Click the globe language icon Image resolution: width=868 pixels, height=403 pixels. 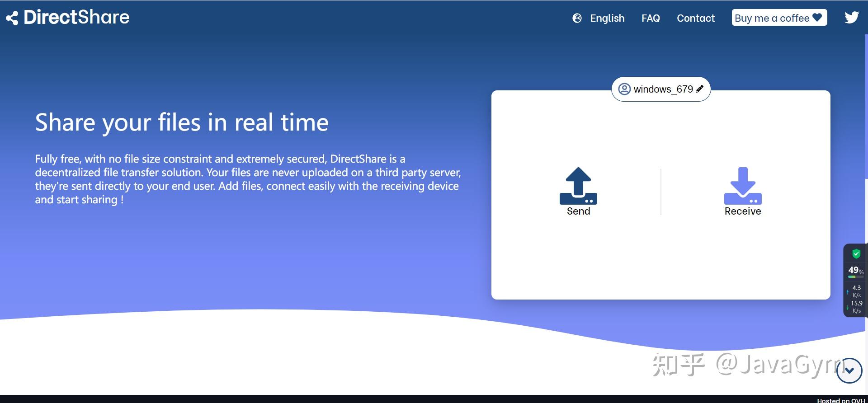click(x=577, y=18)
